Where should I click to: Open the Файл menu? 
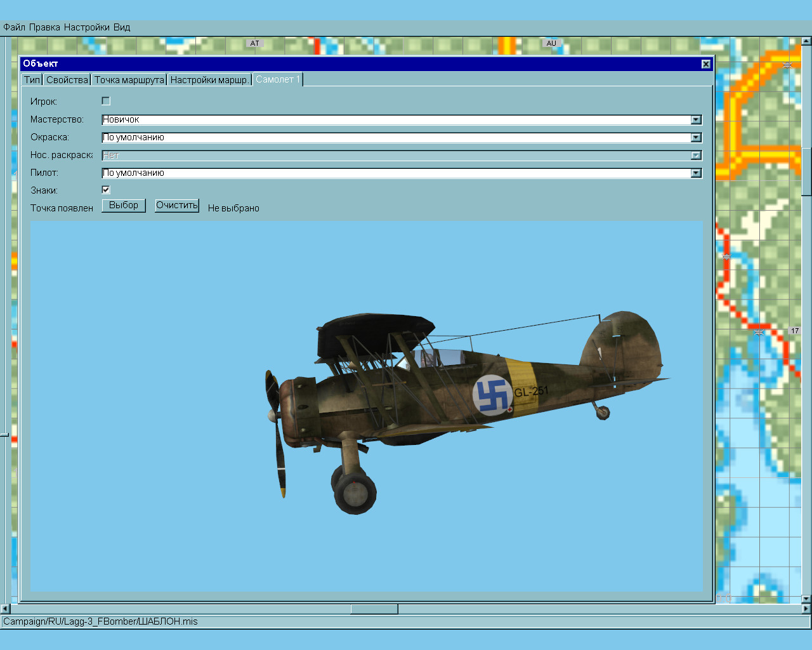(14, 27)
